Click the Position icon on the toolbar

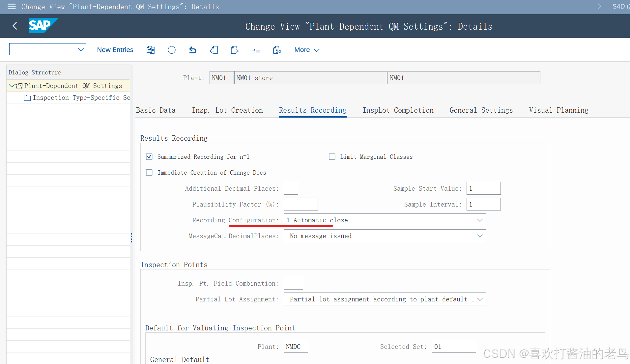(256, 50)
